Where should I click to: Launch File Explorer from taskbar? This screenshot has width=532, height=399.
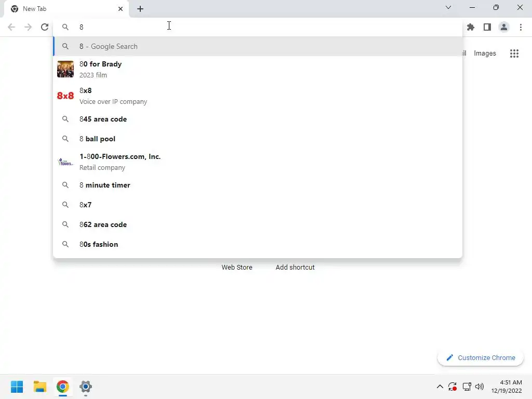point(39,387)
